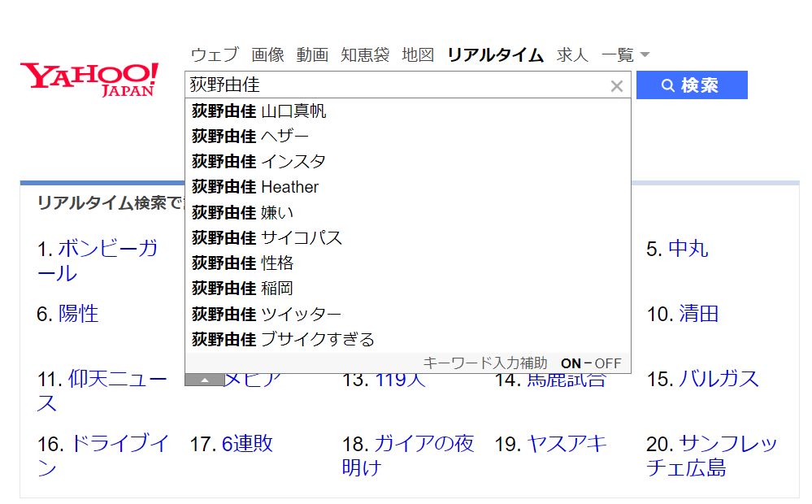Viewport: 812px width, 504px height.
Task: Choose suggestion 荻野由佳 ブサイクすぎる
Action: point(407,339)
